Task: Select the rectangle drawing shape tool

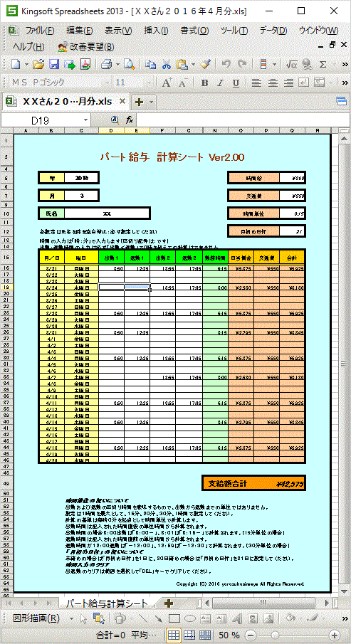Action: (x=174, y=618)
